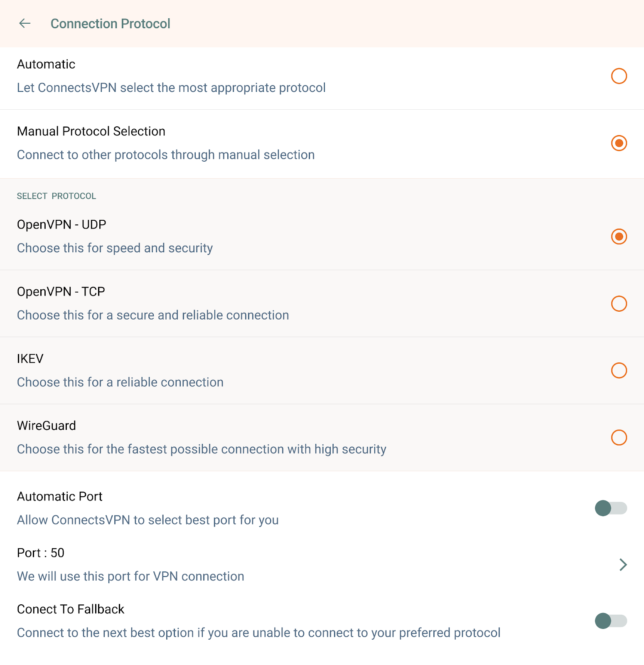
Task: Click the Port : 50 label
Action: click(x=41, y=553)
